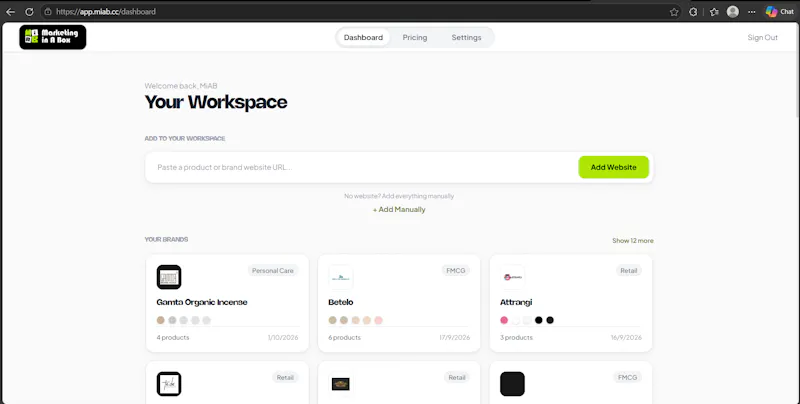
Task: Open the Betelo brand title
Action: tap(341, 302)
